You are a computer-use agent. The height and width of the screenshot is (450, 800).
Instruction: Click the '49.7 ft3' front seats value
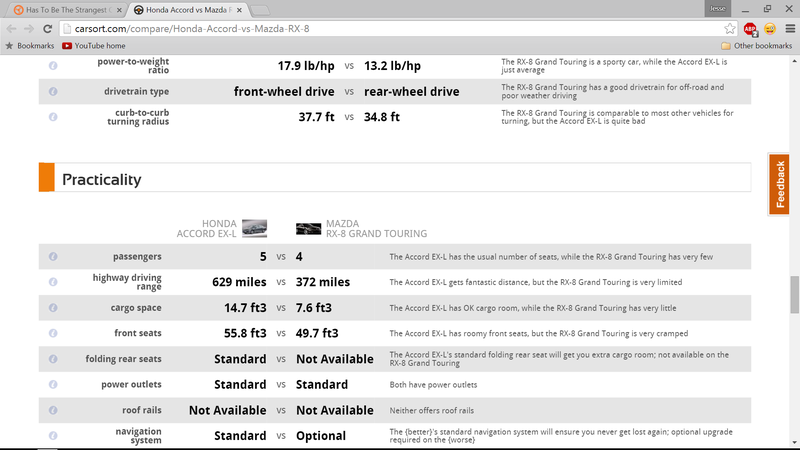317,333
